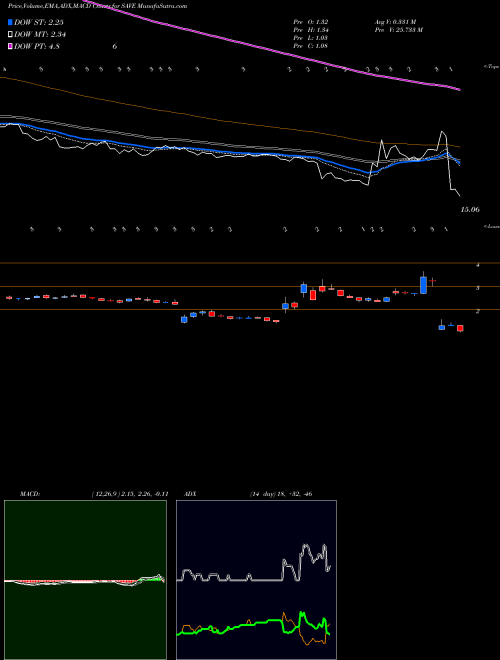
Task: Click ADX values '(14 day) 18, +32, -46'
Action: 280,494
